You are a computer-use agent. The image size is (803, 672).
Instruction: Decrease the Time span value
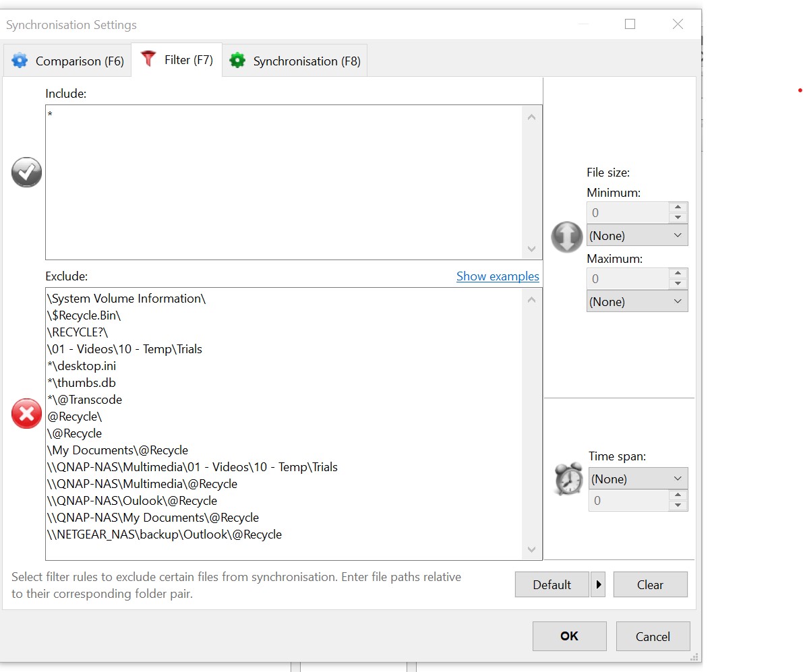pyautogui.click(x=678, y=505)
